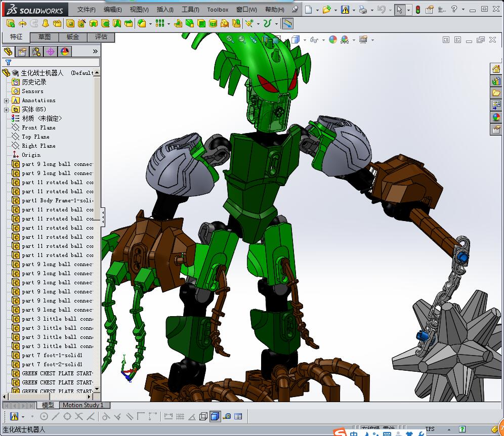
Task: Click the Print icon
Action: tap(363, 10)
